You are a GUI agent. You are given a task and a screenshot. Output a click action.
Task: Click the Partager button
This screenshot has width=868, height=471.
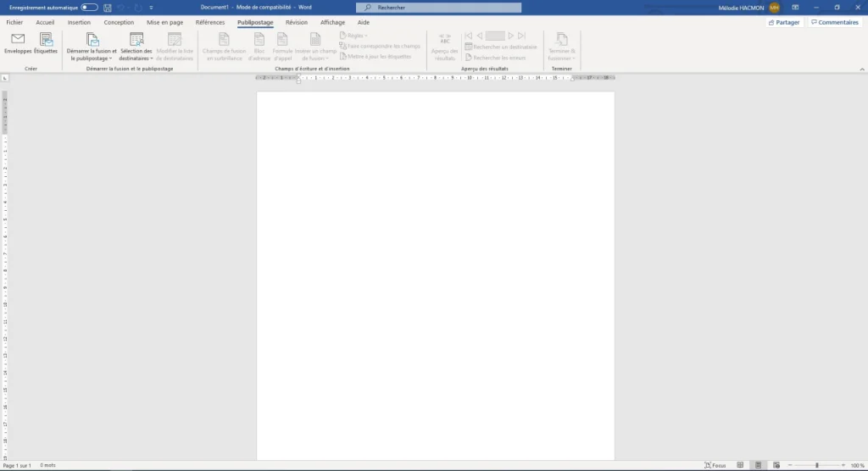pos(784,23)
